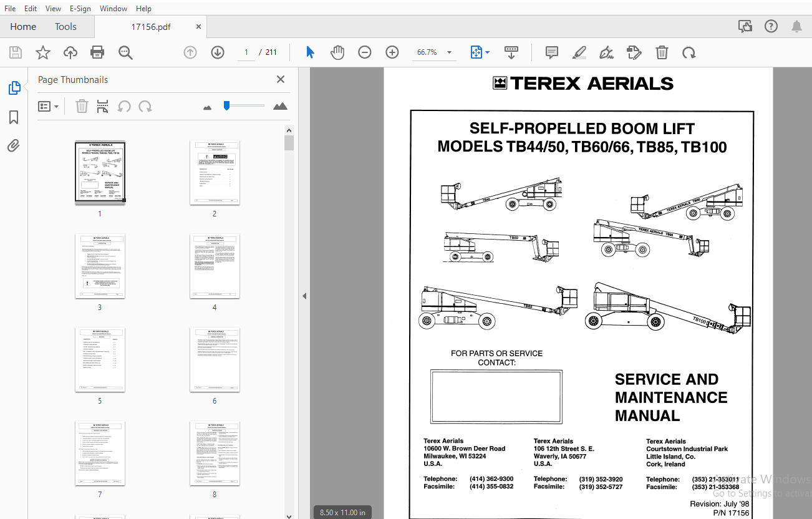
Task: Select the 17156.pdf document tab
Action: 151,27
